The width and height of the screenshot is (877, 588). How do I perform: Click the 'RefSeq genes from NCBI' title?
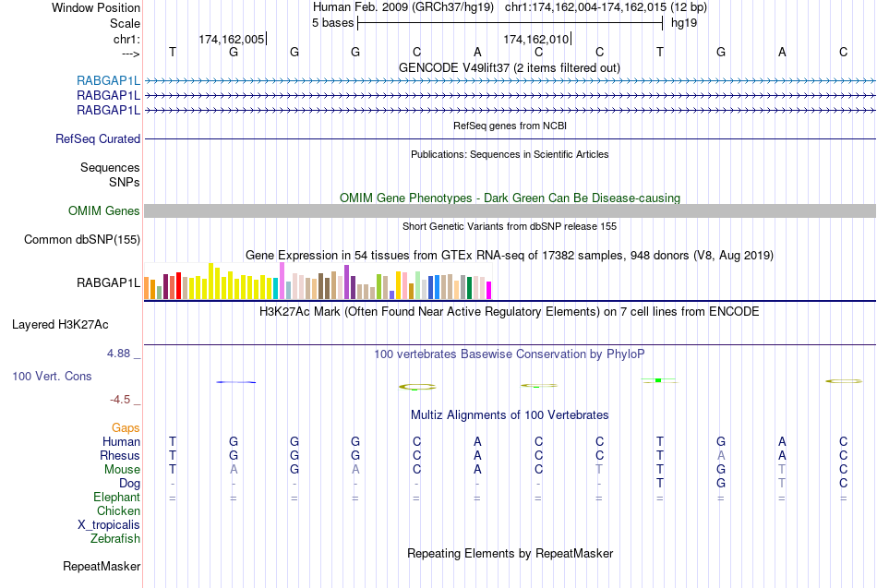[x=511, y=126]
